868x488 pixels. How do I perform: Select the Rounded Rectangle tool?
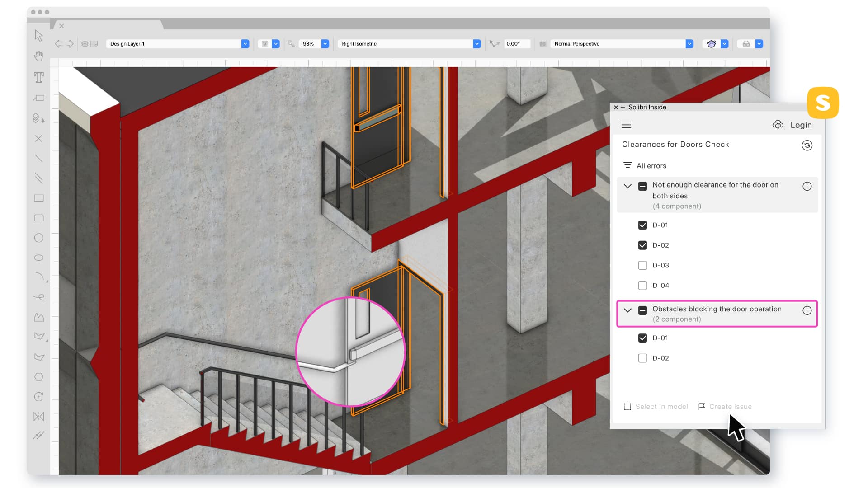pyautogui.click(x=39, y=218)
